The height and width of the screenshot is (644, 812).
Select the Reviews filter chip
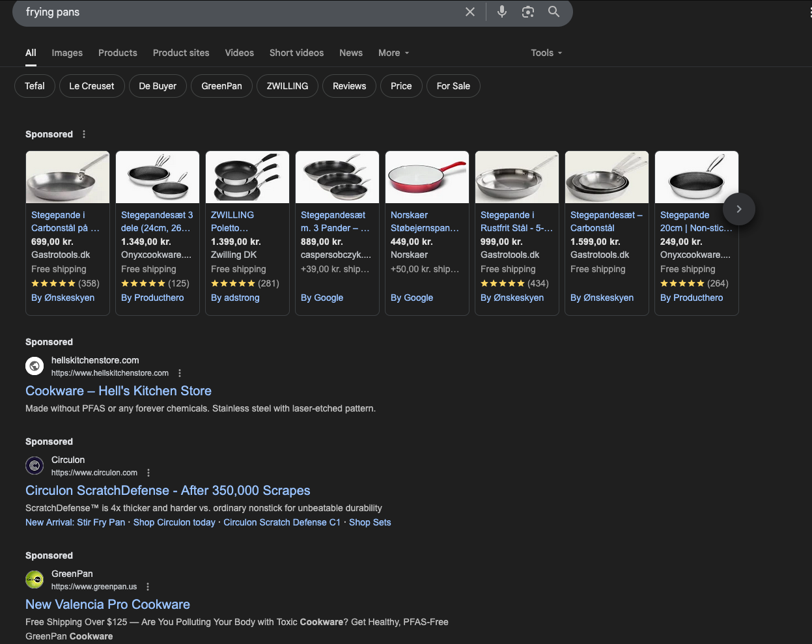(x=349, y=86)
